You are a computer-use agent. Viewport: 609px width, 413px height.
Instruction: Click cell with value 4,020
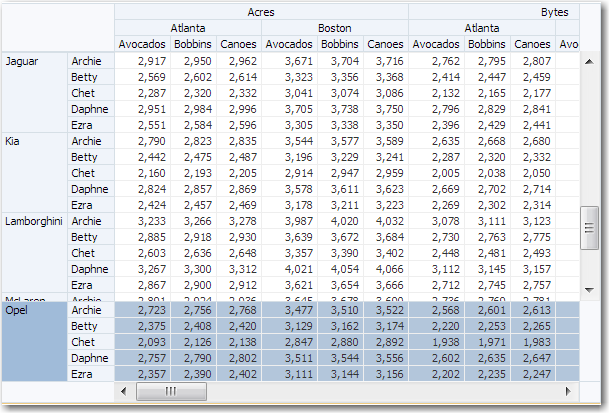coord(340,221)
